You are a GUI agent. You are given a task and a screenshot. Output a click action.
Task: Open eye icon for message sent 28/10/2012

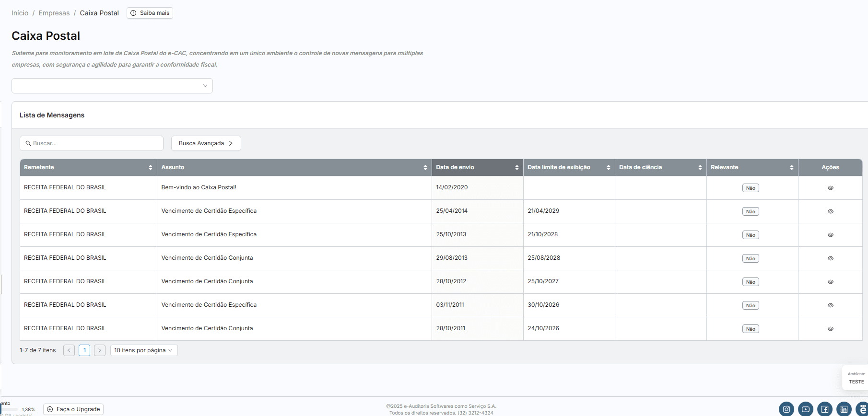coord(831,282)
